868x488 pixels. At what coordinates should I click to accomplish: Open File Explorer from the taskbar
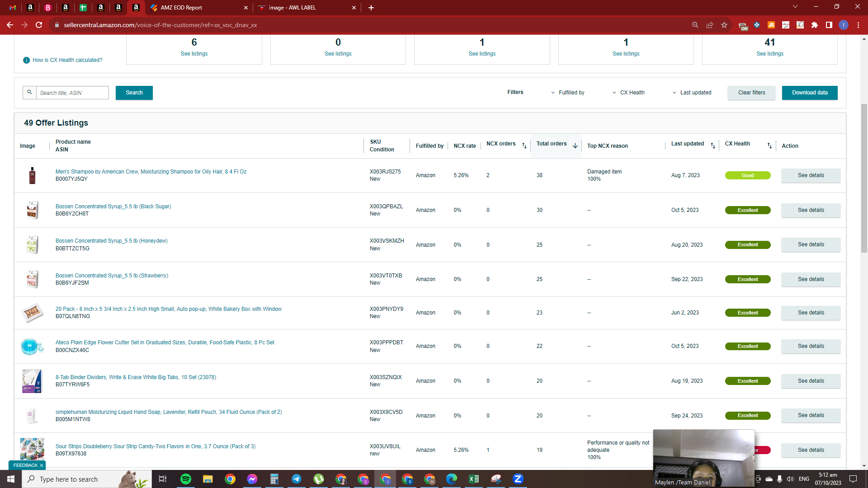[x=208, y=479]
